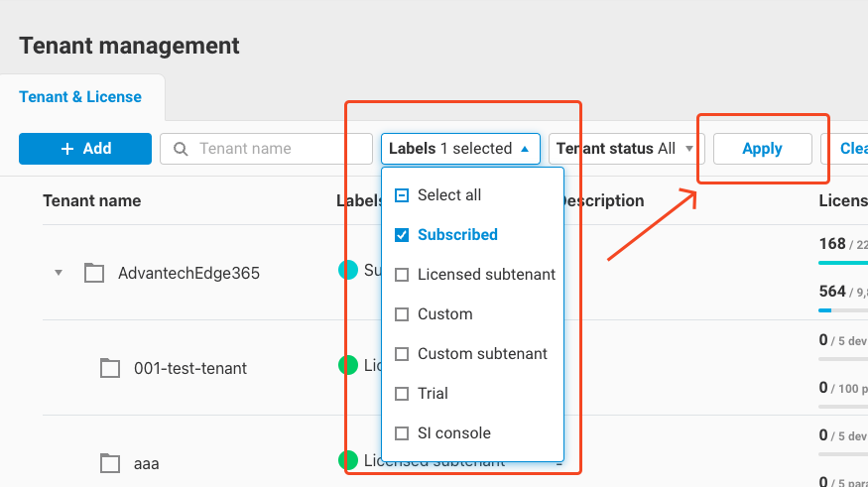Click the magnifier search icon
The height and width of the screenshot is (487, 868).
(181, 149)
